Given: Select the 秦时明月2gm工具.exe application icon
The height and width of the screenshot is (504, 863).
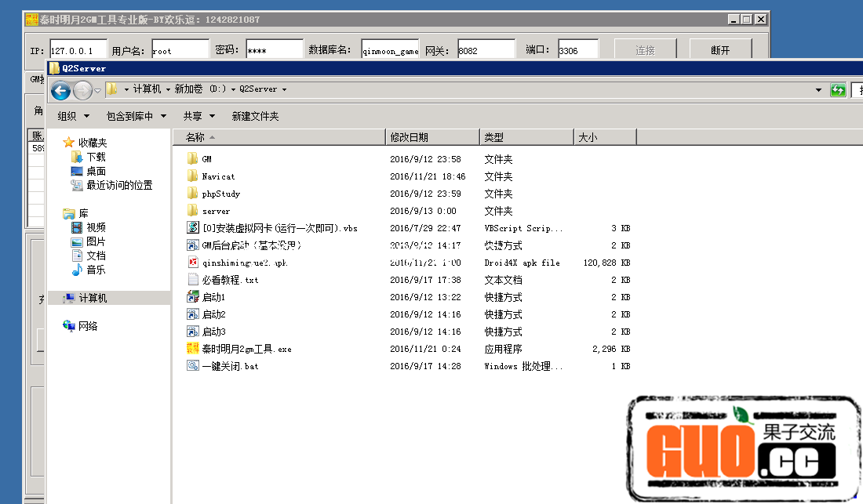Looking at the screenshot, I should (x=193, y=349).
